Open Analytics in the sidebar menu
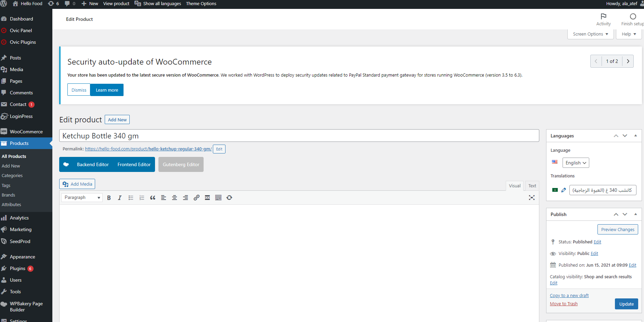Image resolution: width=644 pixels, height=322 pixels. [x=26, y=218]
